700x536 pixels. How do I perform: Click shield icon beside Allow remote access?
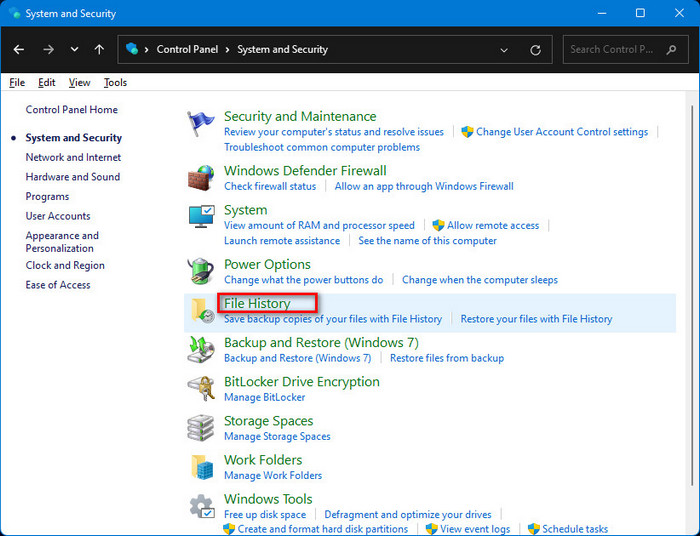tap(438, 225)
